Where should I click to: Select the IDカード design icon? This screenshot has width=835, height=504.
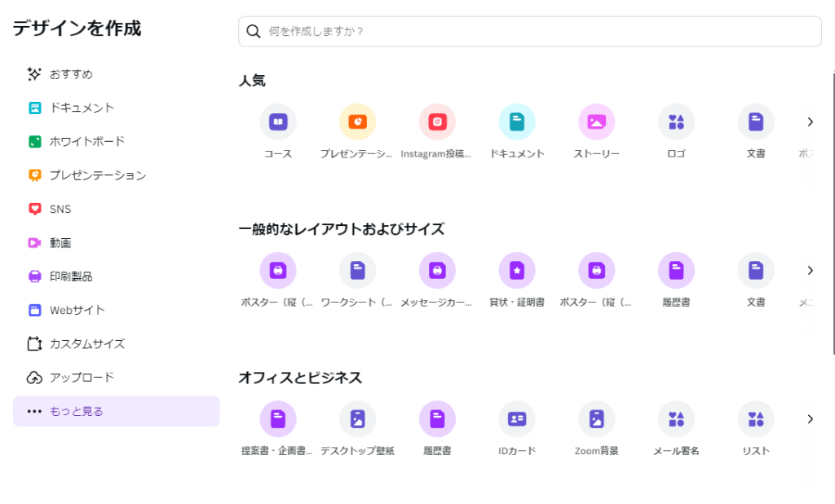[x=516, y=418]
